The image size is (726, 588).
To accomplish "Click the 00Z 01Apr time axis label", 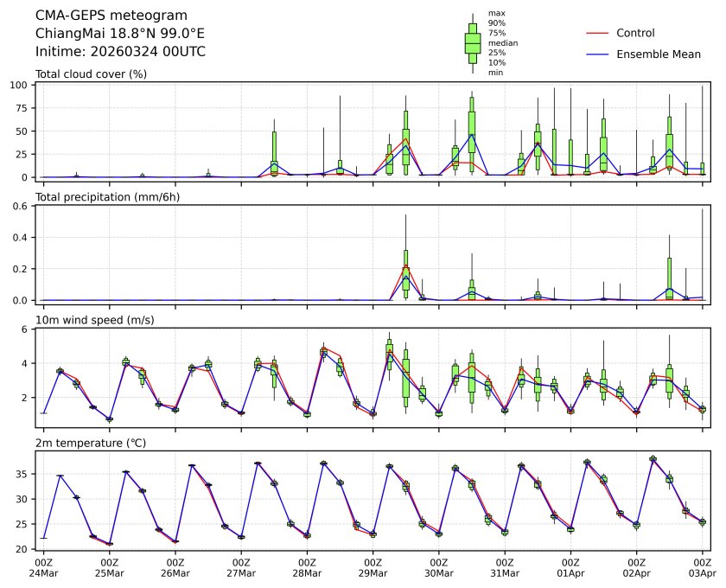I will pyautogui.click(x=570, y=567).
